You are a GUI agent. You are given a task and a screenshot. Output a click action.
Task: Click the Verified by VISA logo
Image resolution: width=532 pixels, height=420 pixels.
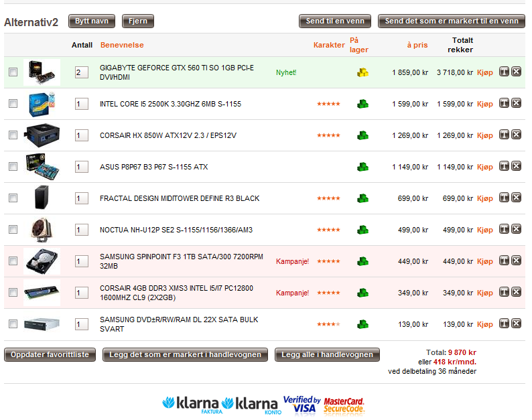click(x=302, y=405)
